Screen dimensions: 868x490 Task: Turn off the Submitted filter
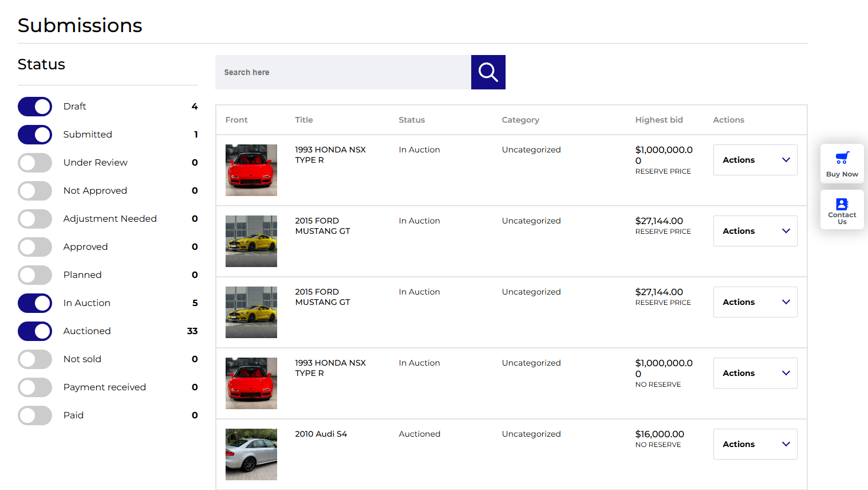35,135
